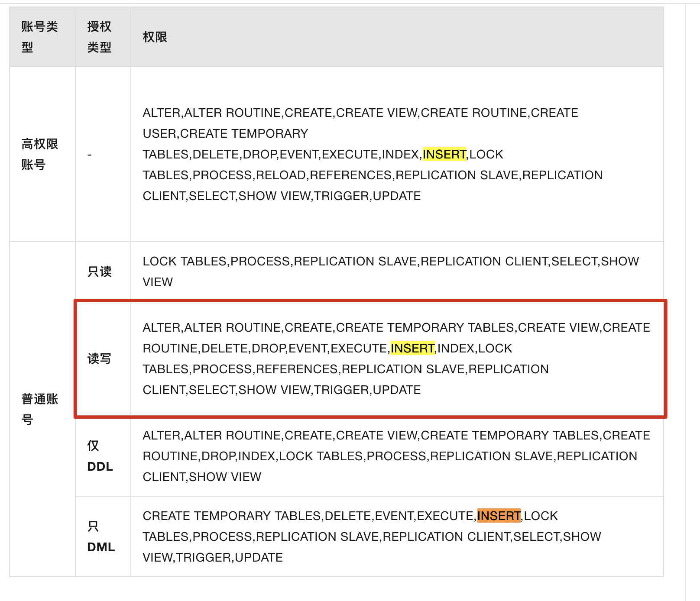The width and height of the screenshot is (700, 601).
Task: Click LOCK TABLES in the 只读 permissions
Action: [x=185, y=262]
